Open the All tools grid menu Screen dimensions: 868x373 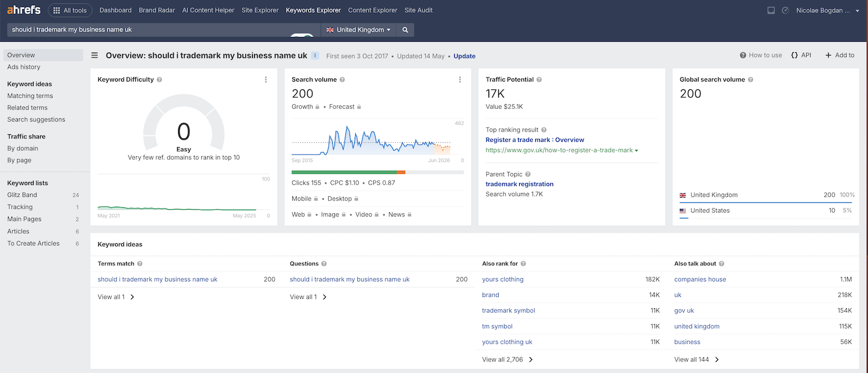coord(70,10)
